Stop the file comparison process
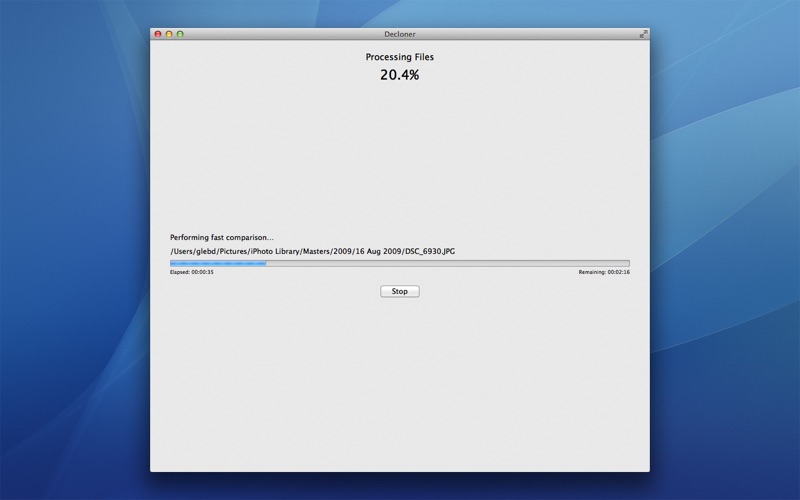Viewport: 800px width, 500px height. (x=399, y=291)
